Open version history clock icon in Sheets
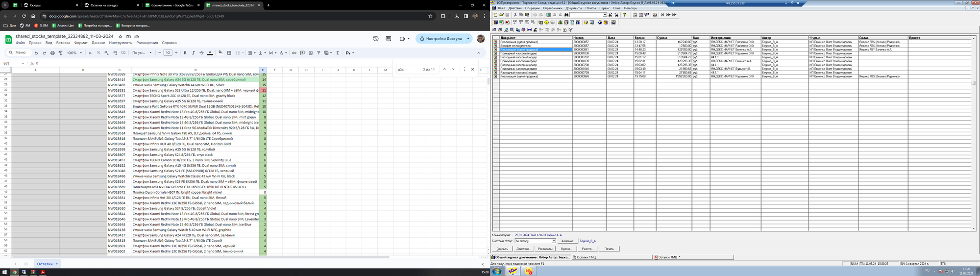The width and height of the screenshot is (980, 276). 376,39
